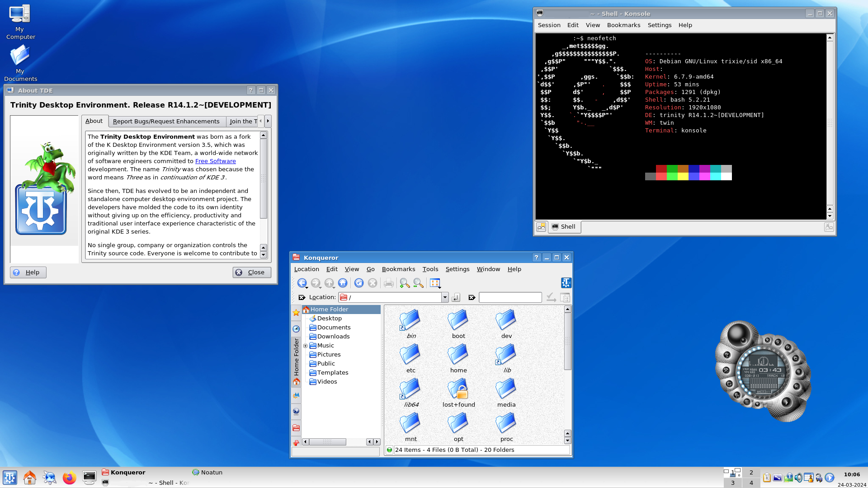
Task: Open the TDE menu on the taskbar
Action: click(10, 478)
